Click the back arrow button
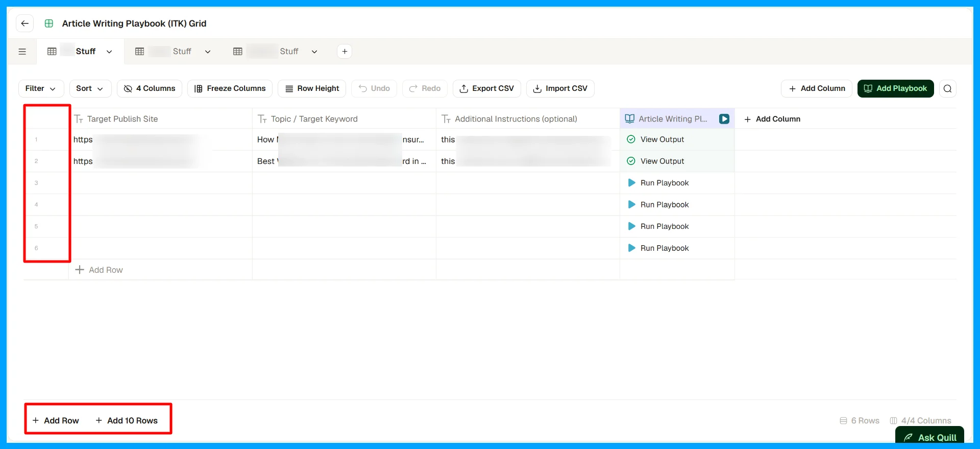Image resolution: width=980 pixels, height=449 pixels. tap(24, 23)
